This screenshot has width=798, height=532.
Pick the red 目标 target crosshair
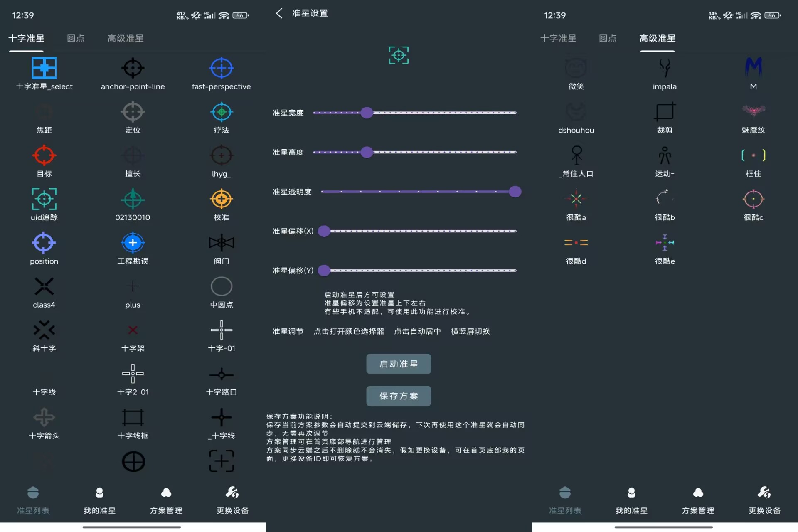click(44, 155)
